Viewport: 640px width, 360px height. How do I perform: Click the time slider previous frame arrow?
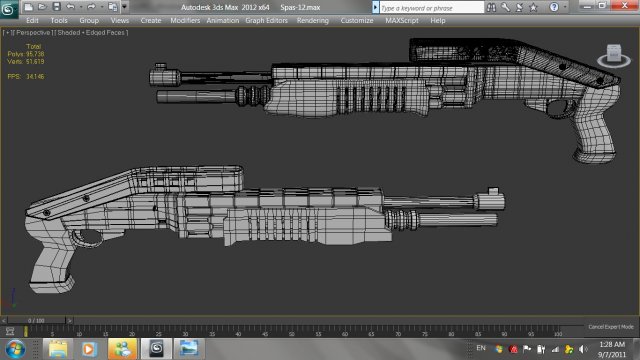tap(4, 321)
